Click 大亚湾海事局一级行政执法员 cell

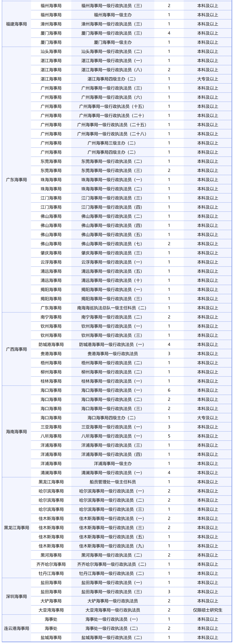click(x=113, y=610)
